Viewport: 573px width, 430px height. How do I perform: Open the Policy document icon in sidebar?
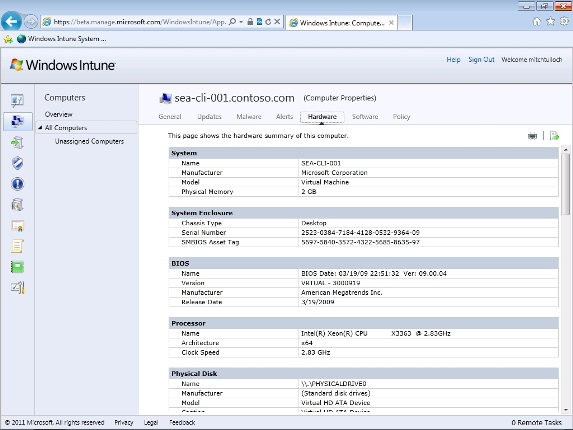(17, 246)
